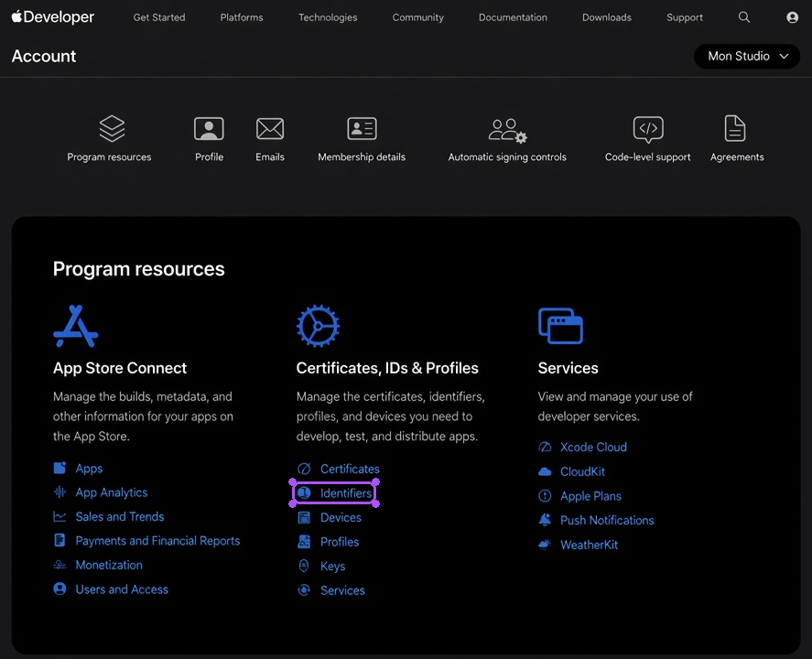Click the Profile card icon
The height and width of the screenshot is (659, 812).
(x=209, y=128)
